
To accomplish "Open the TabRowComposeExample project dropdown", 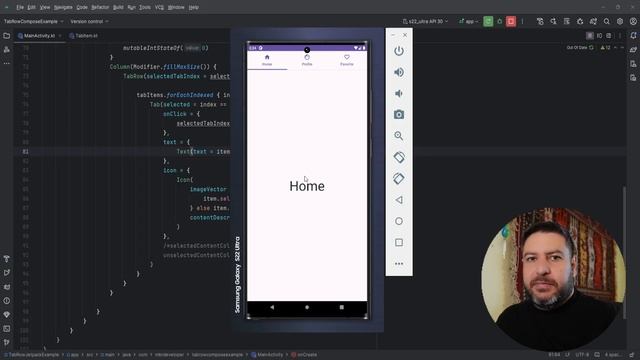I will click(x=33, y=21).
